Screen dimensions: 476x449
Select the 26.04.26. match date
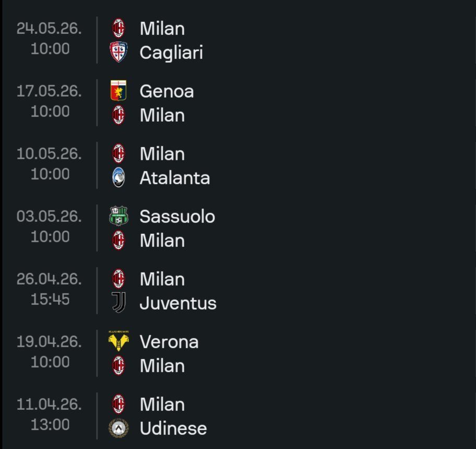[x=49, y=279]
